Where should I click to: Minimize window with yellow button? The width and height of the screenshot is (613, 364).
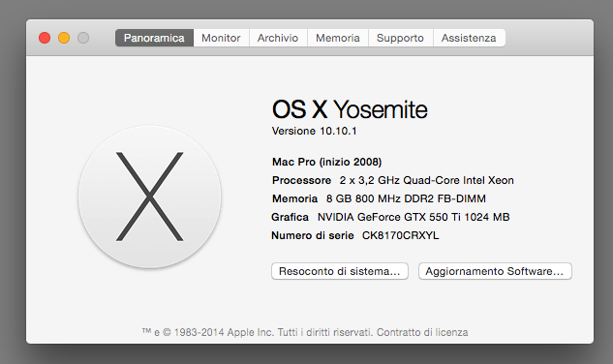coord(64,38)
